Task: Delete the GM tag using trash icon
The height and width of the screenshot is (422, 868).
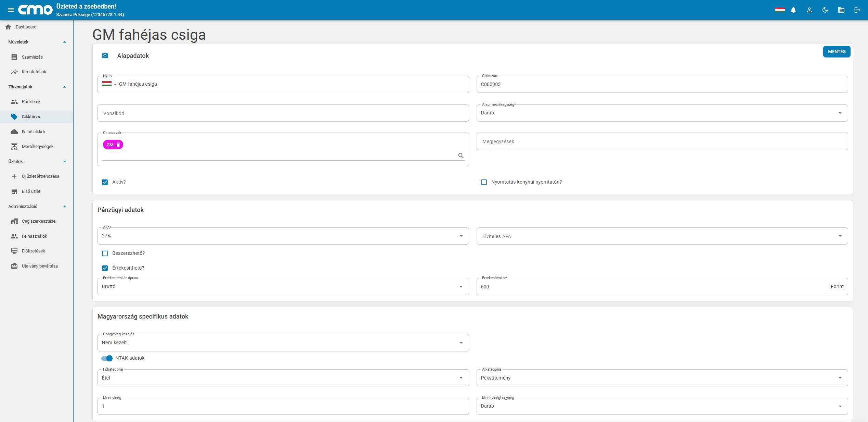Action: (x=118, y=145)
